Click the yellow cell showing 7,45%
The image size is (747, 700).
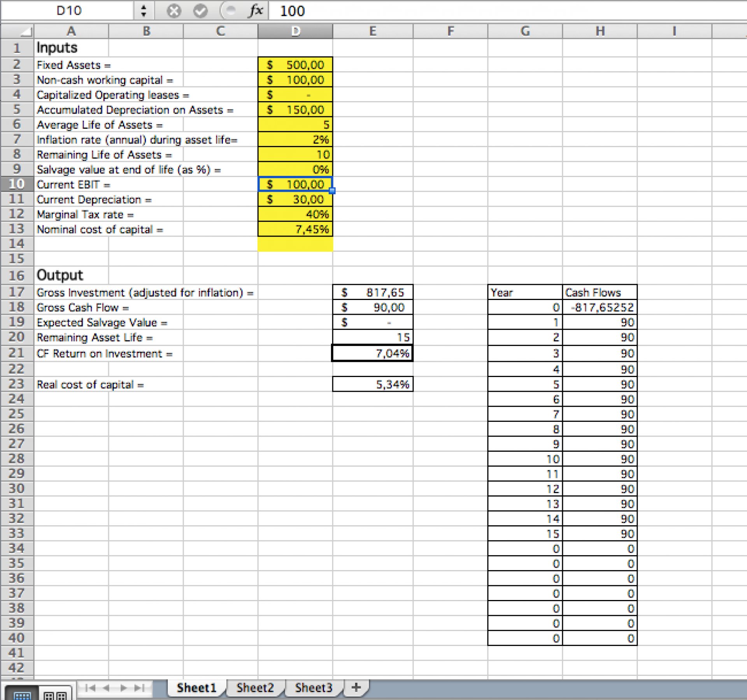click(295, 230)
